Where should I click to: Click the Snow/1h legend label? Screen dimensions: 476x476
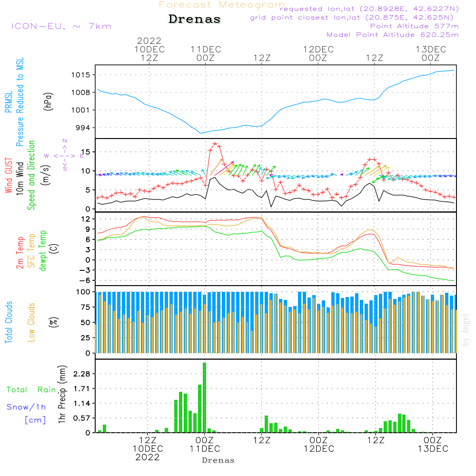coord(26,407)
